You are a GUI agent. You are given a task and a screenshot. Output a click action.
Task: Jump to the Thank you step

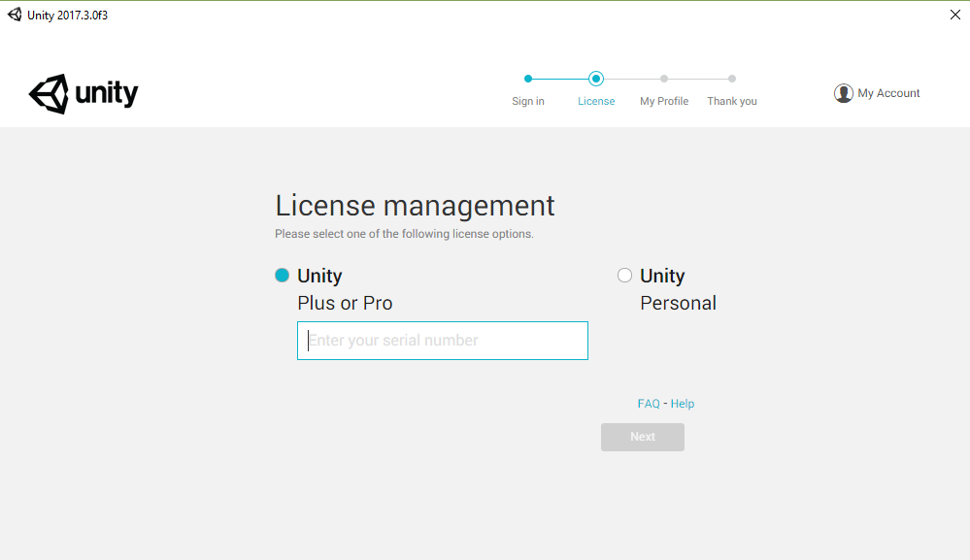(x=732, y=101)
